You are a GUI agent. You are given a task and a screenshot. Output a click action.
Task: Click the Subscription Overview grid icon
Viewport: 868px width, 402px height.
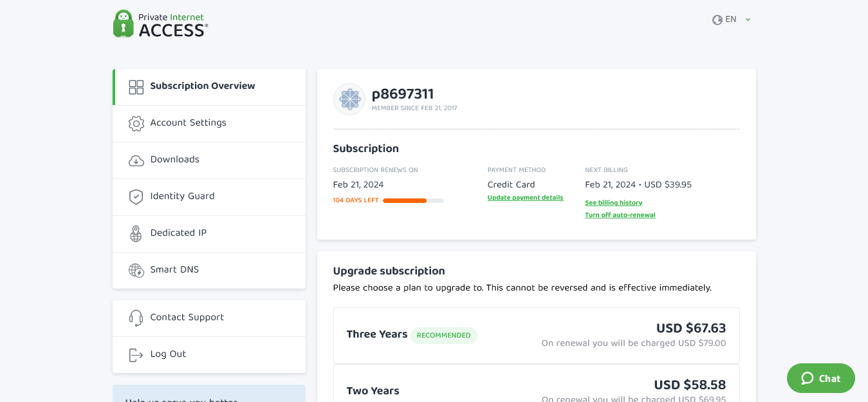click(x=136, y=87)
